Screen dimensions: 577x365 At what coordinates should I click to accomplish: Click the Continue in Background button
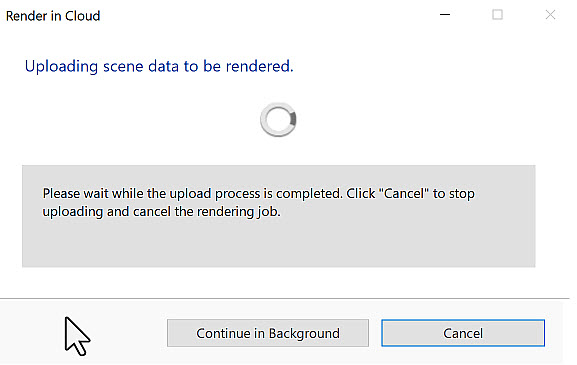point(268,333)
